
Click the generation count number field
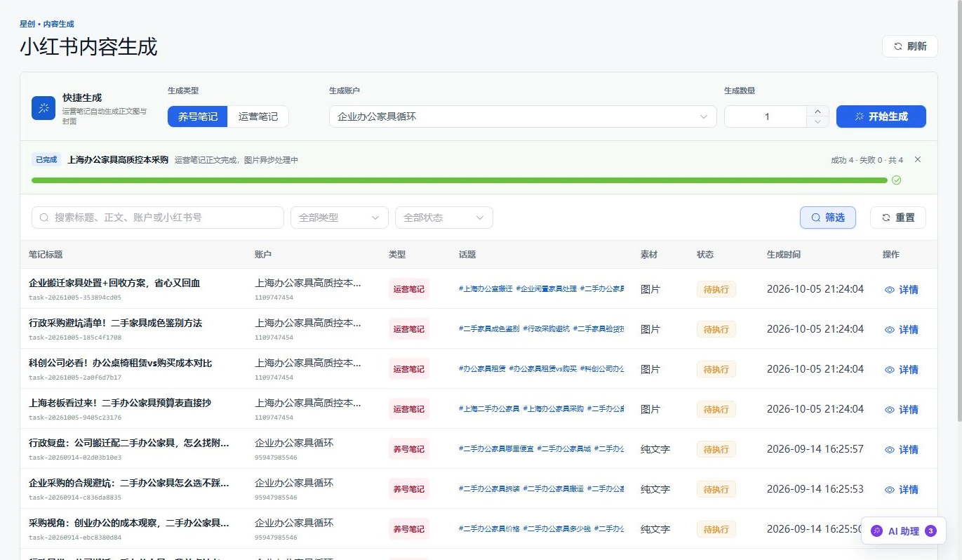pyautogui.click(x=766, y=116)
